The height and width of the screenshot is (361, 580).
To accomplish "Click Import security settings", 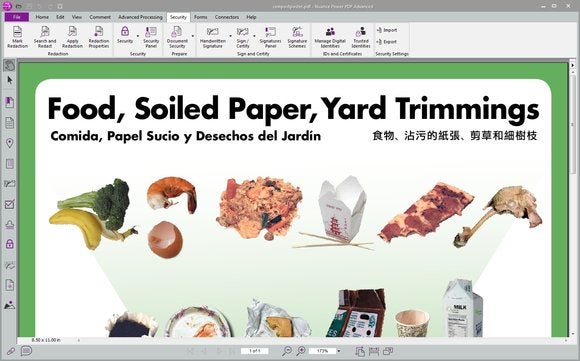I will click(387, 30).
